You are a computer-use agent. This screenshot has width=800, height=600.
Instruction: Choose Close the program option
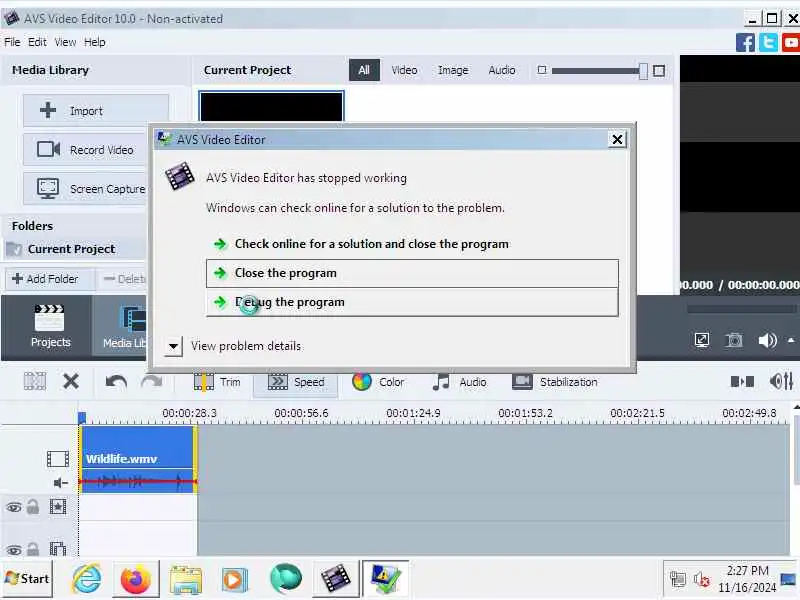(412, 273)
